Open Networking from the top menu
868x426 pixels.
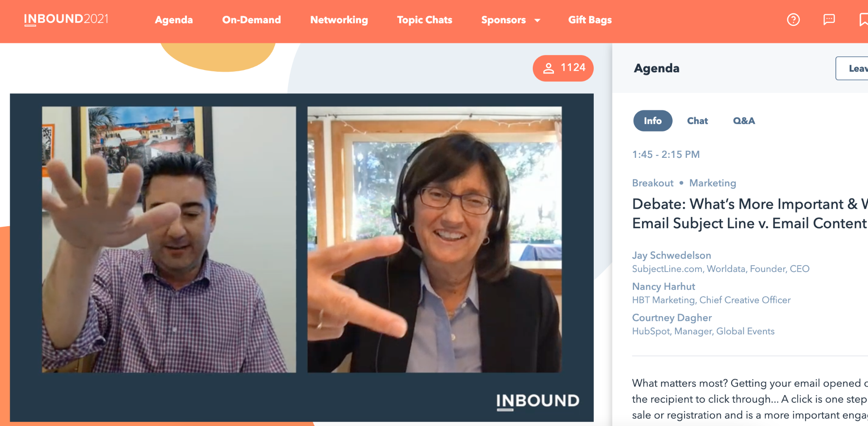[x=339, y=20]
